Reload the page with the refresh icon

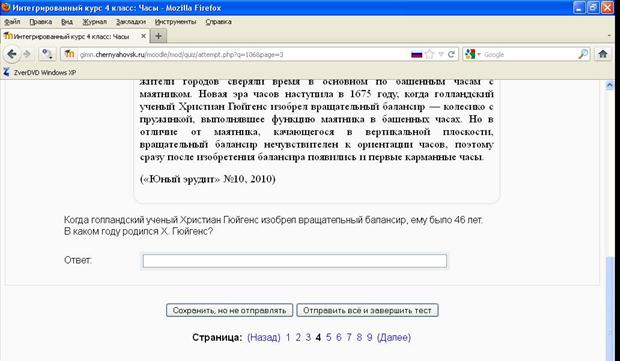point(451,55)
